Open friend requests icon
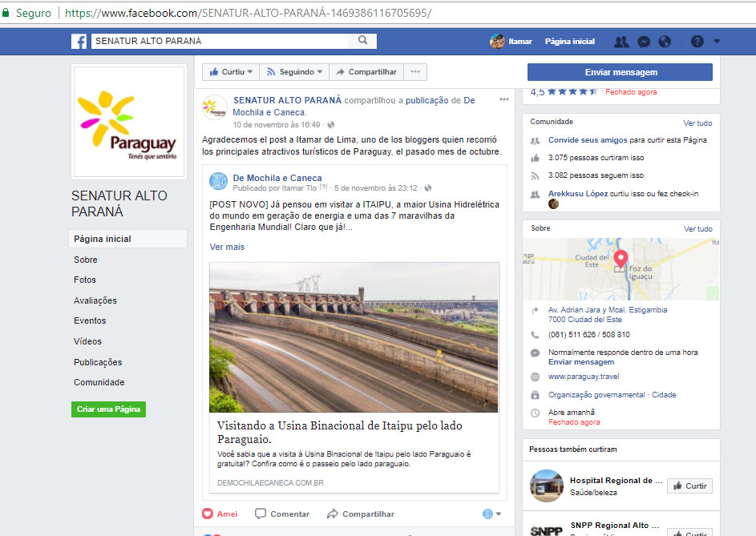The height and width of the screenshot is (536, 756). pyautogui.click(x=621, y=42)
